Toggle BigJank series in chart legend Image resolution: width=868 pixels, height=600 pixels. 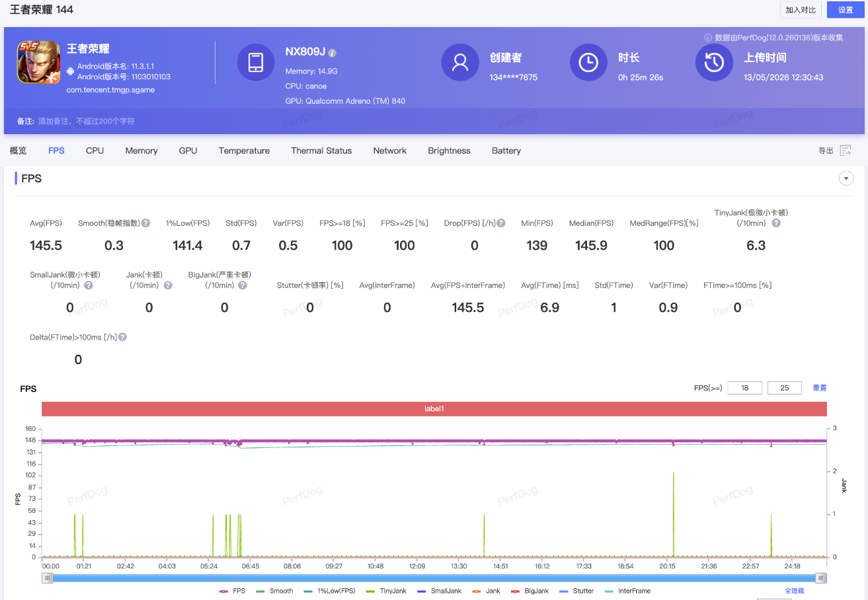click(530, 591)
